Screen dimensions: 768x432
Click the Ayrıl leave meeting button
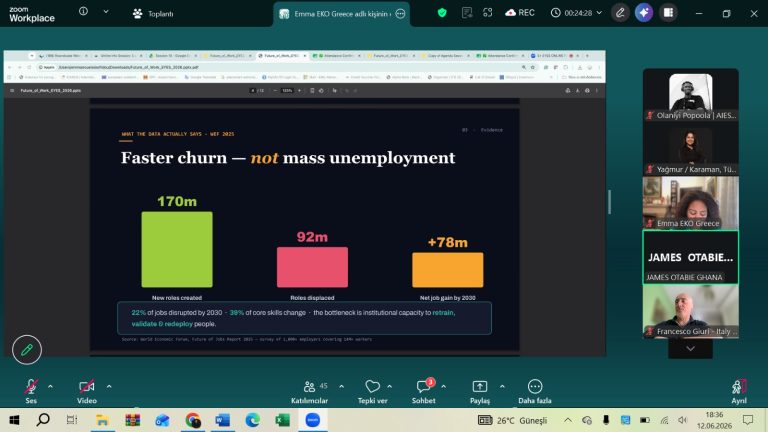tap(739, 392)
